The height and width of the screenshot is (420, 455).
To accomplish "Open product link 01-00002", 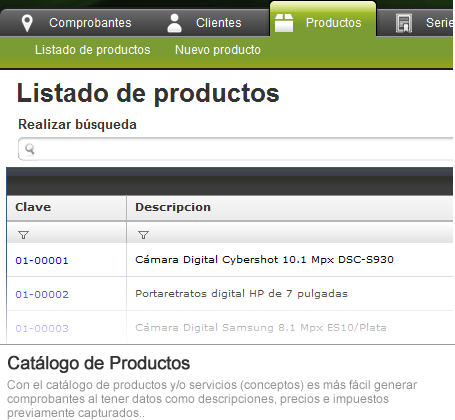I will click(42, 294).
